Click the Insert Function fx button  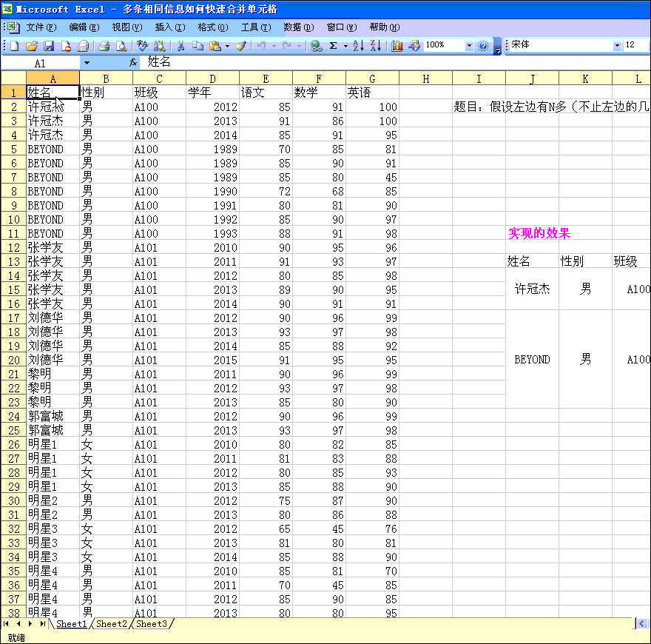pos(133,63)
